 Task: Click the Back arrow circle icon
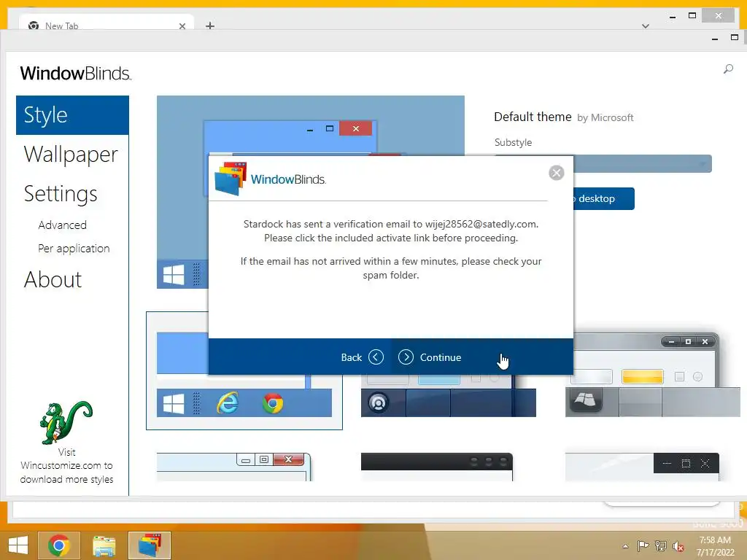pos(376,357)
